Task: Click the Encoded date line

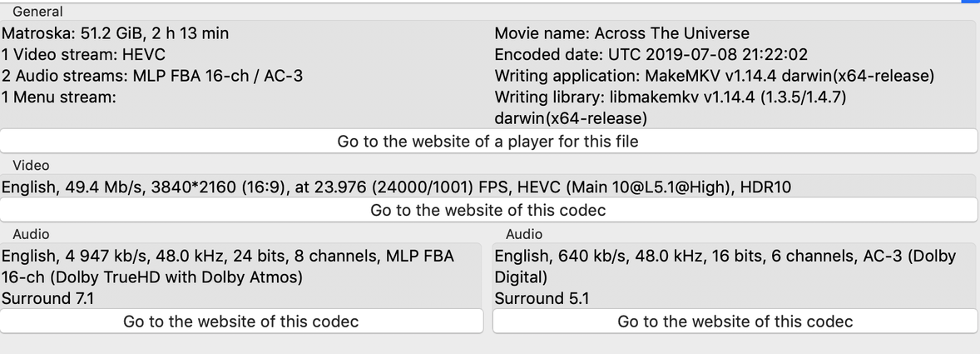Action: point(651,55)
